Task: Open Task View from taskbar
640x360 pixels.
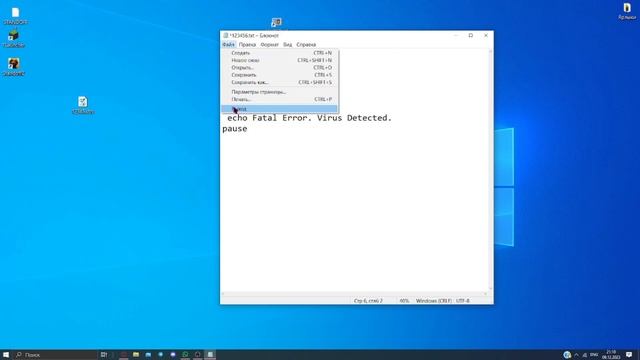Action: [x=104, y=355]
